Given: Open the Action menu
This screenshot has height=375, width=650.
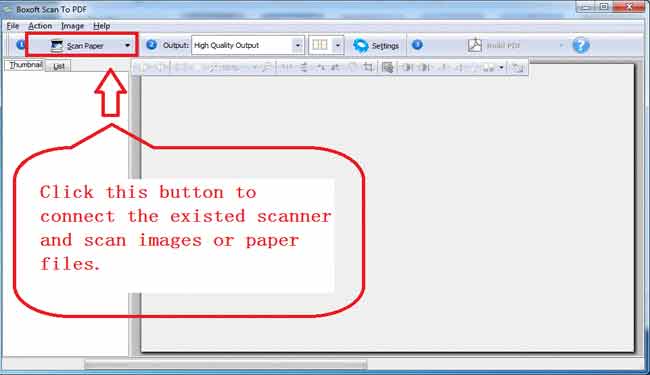Looking at the screenshot, I should point(40,26).
